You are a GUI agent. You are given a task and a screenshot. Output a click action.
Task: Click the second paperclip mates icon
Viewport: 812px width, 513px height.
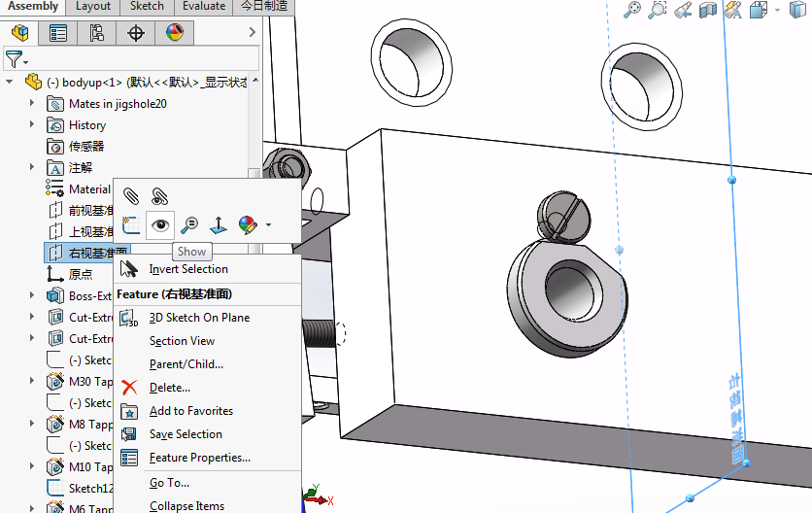click(x=159, y=196)
